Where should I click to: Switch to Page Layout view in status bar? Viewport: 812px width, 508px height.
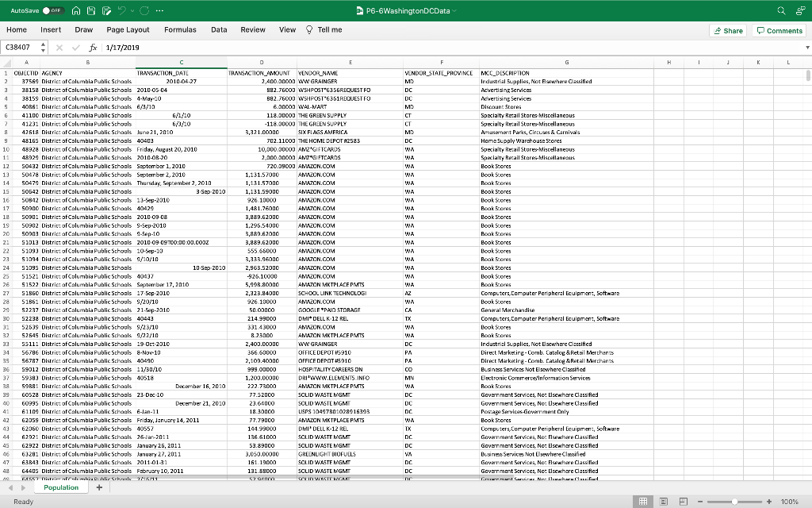664,501
